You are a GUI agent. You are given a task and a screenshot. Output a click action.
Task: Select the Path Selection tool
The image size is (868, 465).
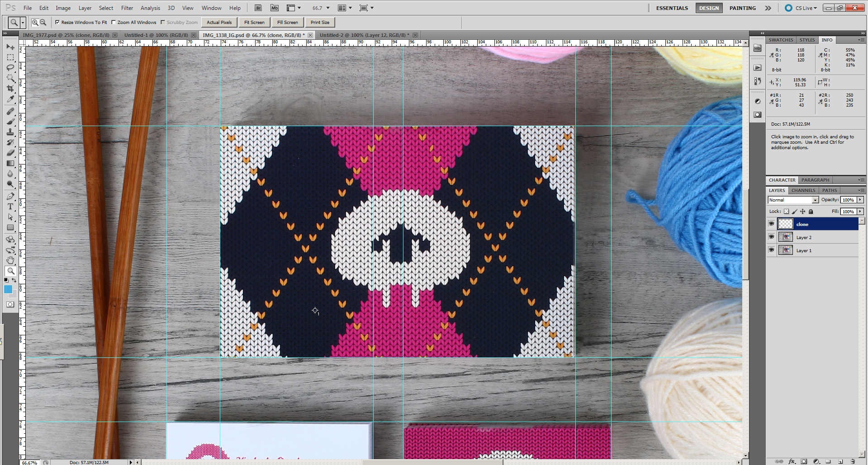point(10,217)
